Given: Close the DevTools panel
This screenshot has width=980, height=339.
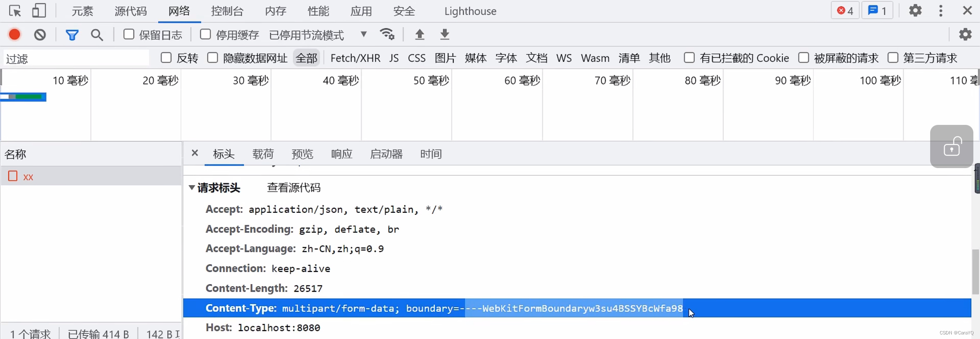Looking at the screenshot, I should [967, 11].
